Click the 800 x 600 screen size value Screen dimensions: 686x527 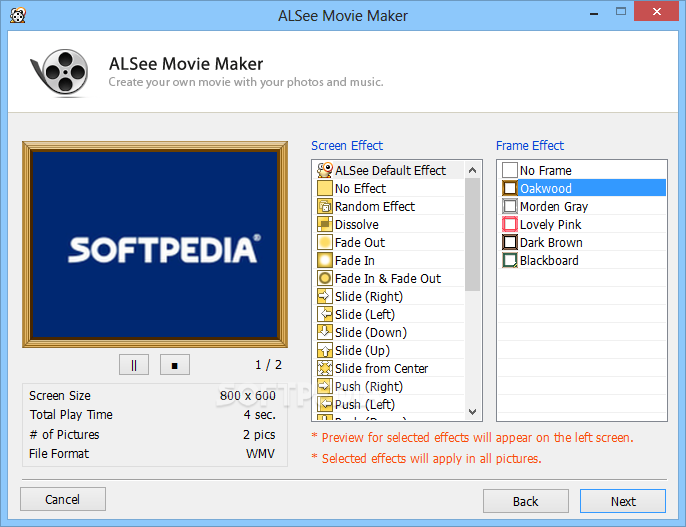coord(248,395)
